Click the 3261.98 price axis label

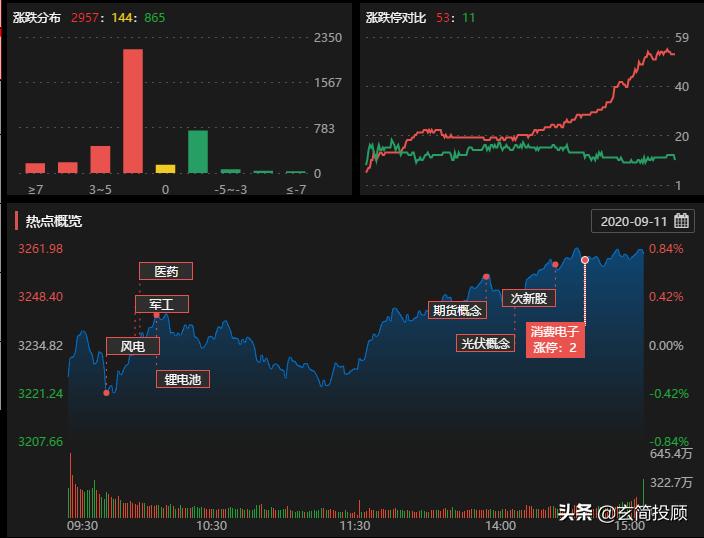[40, 249]
